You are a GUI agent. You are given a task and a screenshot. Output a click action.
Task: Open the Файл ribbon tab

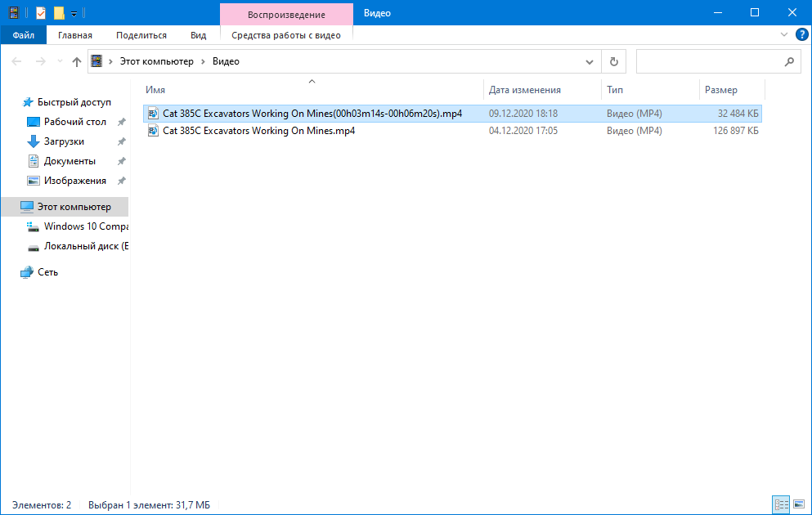pos(23,35)
